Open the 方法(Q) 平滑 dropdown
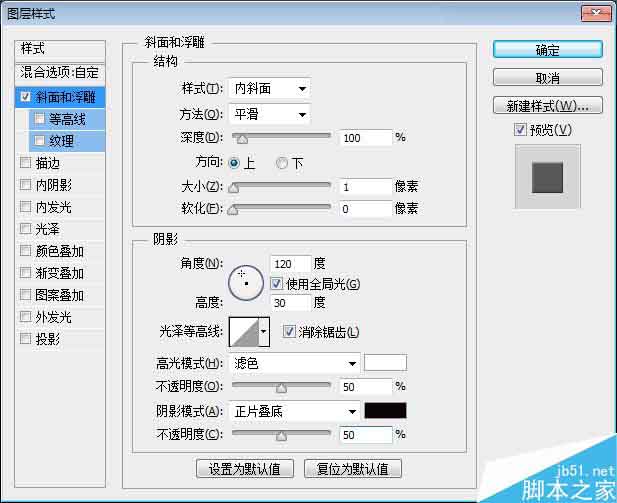617x503 pixels. 270,114
